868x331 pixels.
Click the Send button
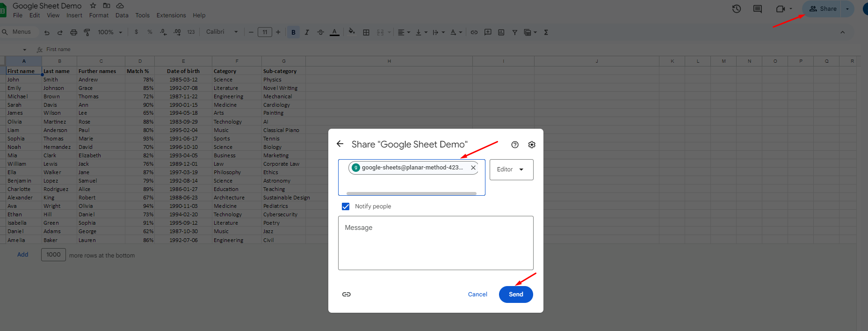tap(516, 294)
